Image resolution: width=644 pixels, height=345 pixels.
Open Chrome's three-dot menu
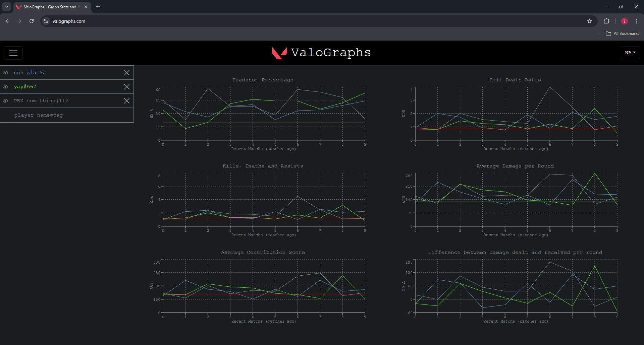[637, 21]
